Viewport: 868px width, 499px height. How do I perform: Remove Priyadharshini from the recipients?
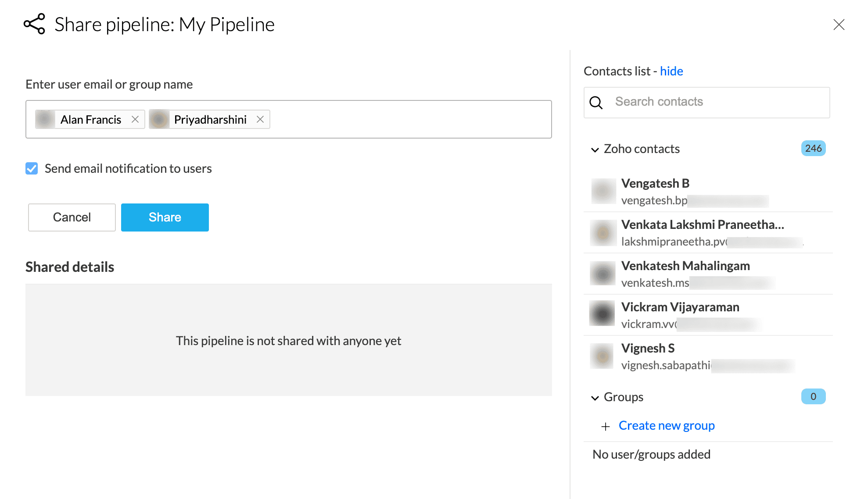coord(260,119)
